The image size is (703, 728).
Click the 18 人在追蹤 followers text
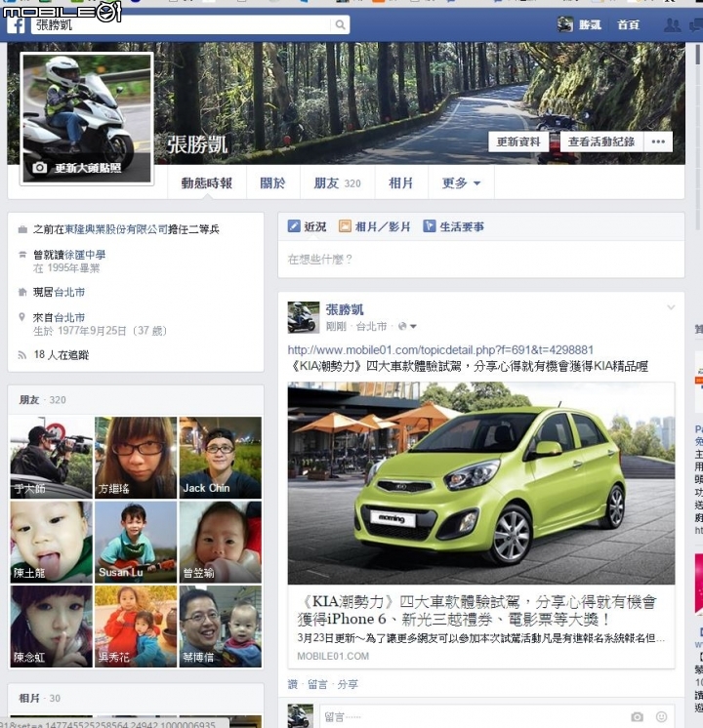(x=62, y=354)
